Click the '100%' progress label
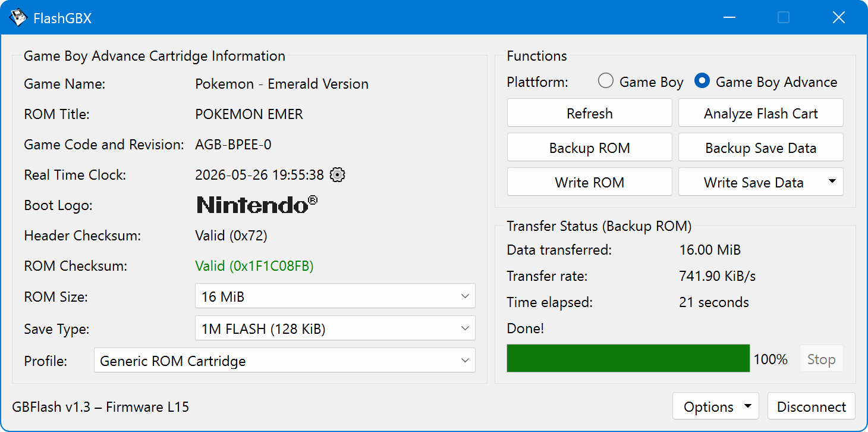 [770, 359]
